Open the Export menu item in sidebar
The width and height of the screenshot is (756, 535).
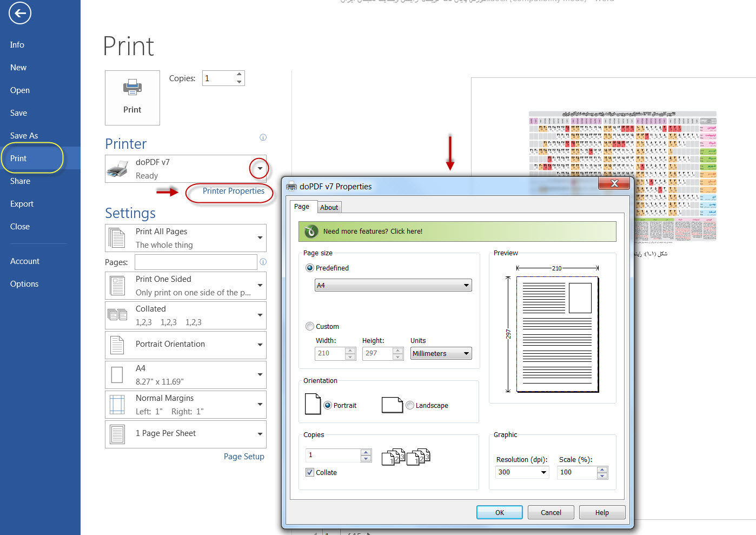(22, 204)
